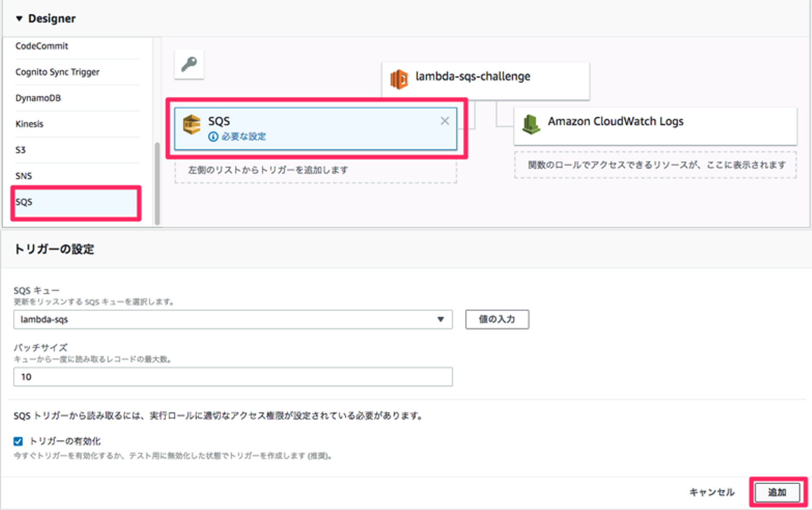Add S3 from the trigger list
This screenshot has width=812, height=510.
pos(20,150)
